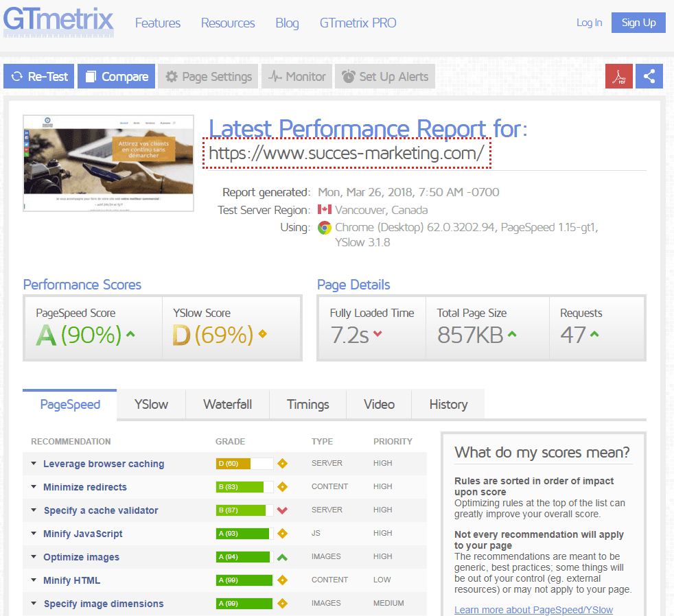This screenshot has width=674, height=616.
Task: Switch to the YSlow tab
Action: (150, 404)
